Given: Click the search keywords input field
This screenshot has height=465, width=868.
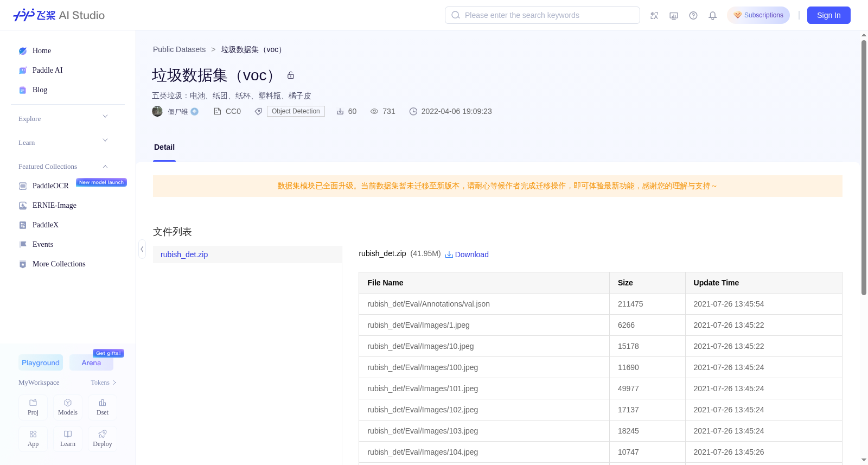Looking at the screenshot, I should tap(542, 15).
